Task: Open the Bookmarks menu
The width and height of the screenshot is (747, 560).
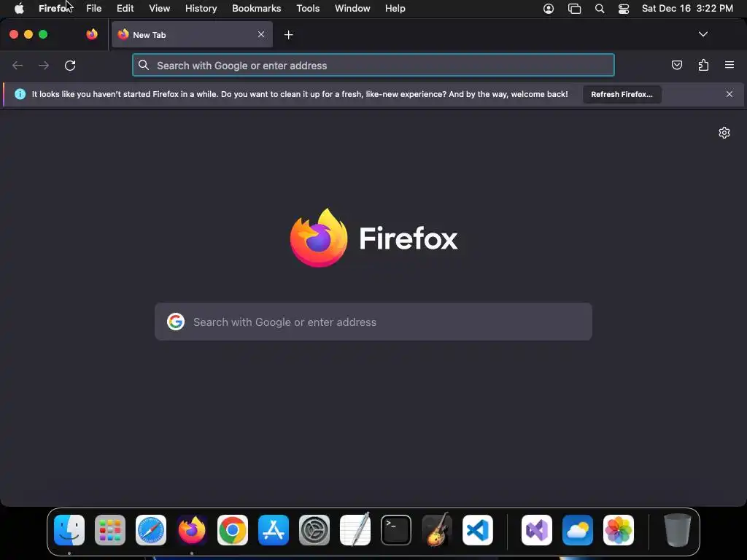Action: [256, 9]
